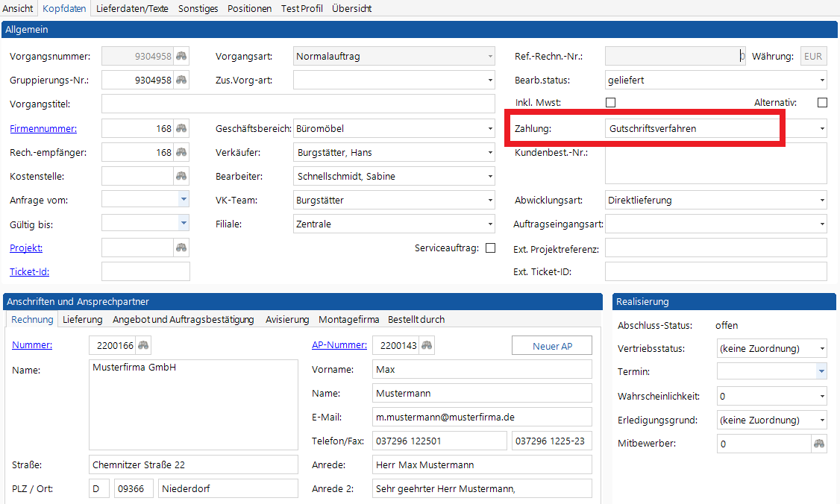Click binoculars icon for Rech.-empfänger
The image size is (840, 504).
[181, 153]
